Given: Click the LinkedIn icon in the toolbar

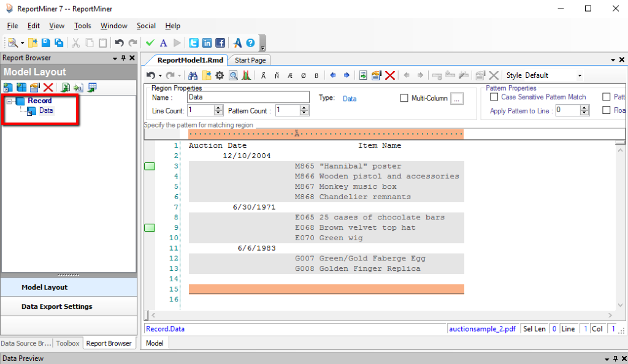Looking at the screenshot, I should pyautogui.click(x=207, y=43).
